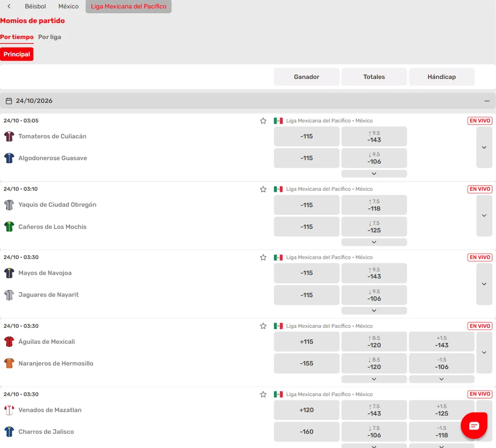Open Liga Mexicana del Pacífico breadcrumb tab
496x448 pixels.
pyautogui.click(x=128, y=7)
